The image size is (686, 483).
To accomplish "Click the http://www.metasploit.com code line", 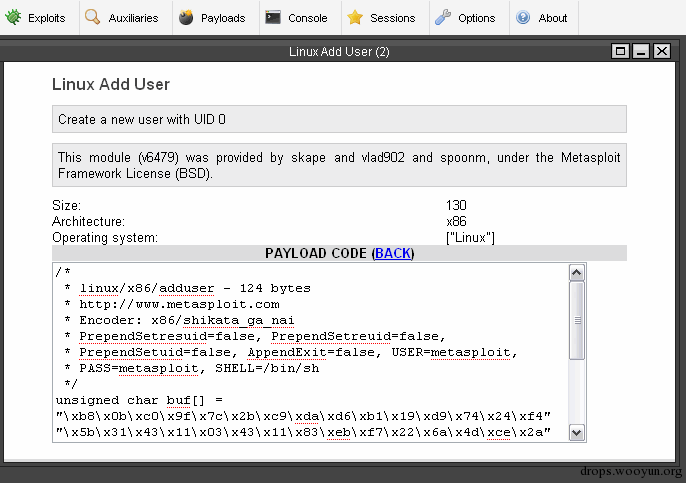I will click(172, 304).
